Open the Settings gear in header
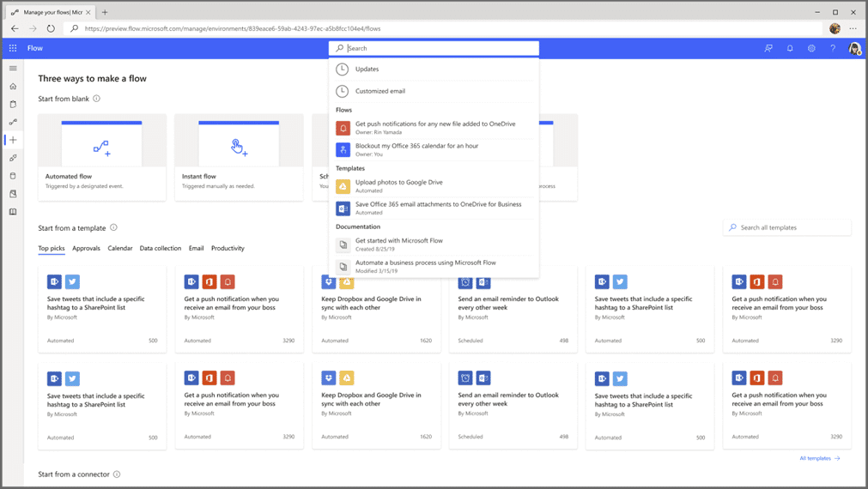Viewport: 868px width, 489px height. point(811,48)
